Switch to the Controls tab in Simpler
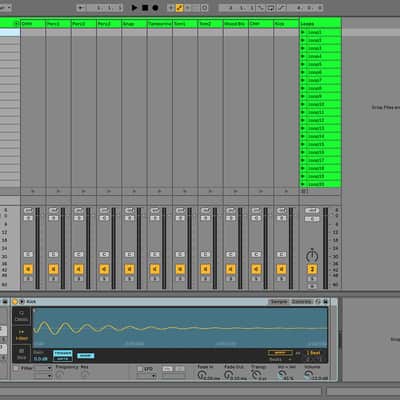The height and width of the screenshot is (400, 400). [302, 302]
